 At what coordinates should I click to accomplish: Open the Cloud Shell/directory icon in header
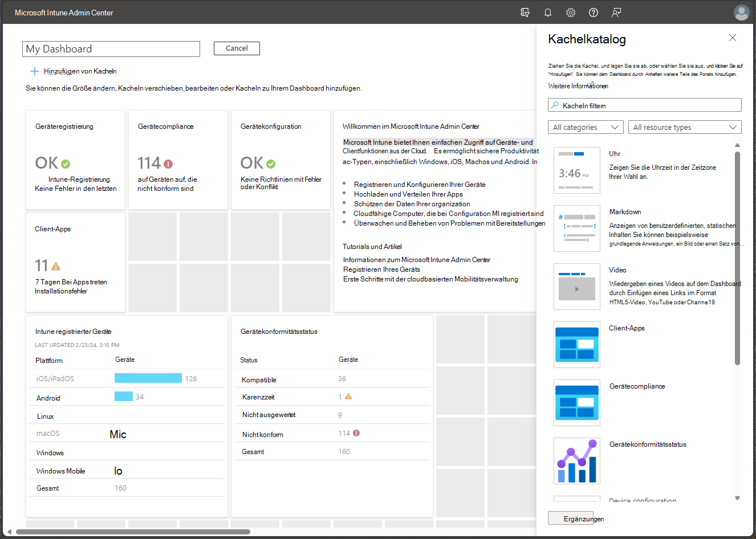(x=525, y=13)
